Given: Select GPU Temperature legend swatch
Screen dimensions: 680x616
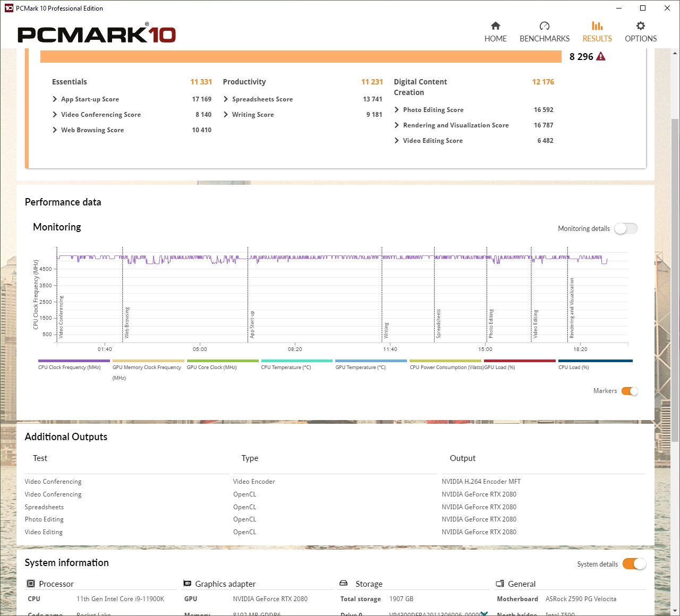Looking at the screenshot, I should pos(371,361).
